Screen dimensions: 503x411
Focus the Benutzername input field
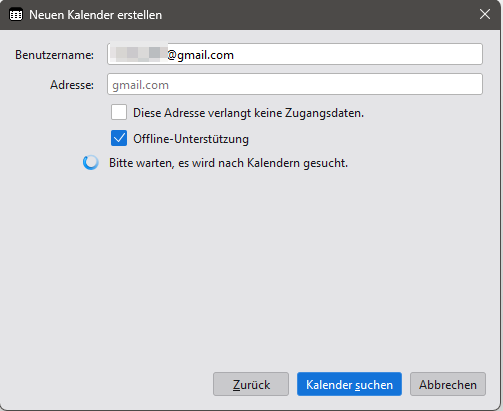[295, 54]
